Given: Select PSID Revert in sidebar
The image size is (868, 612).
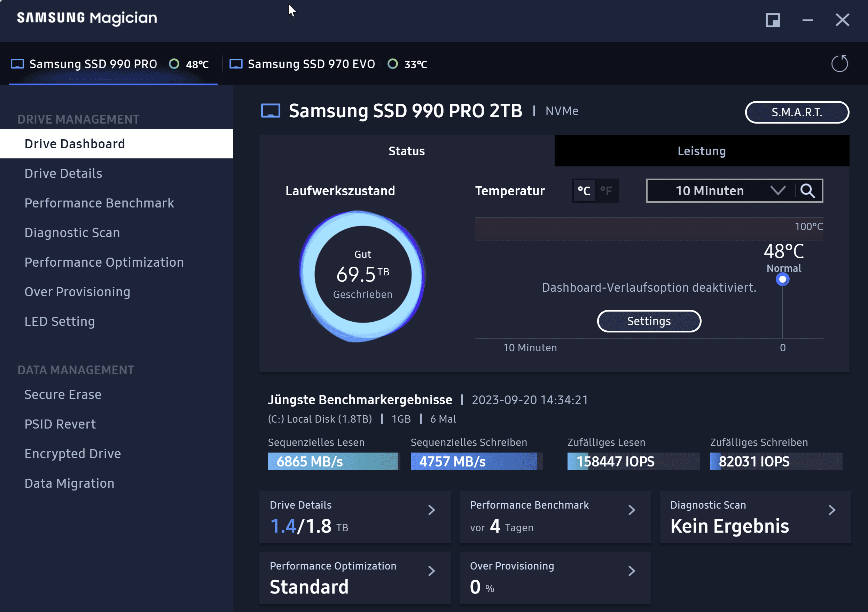Looking at the screenshot, I should (116, 424).
